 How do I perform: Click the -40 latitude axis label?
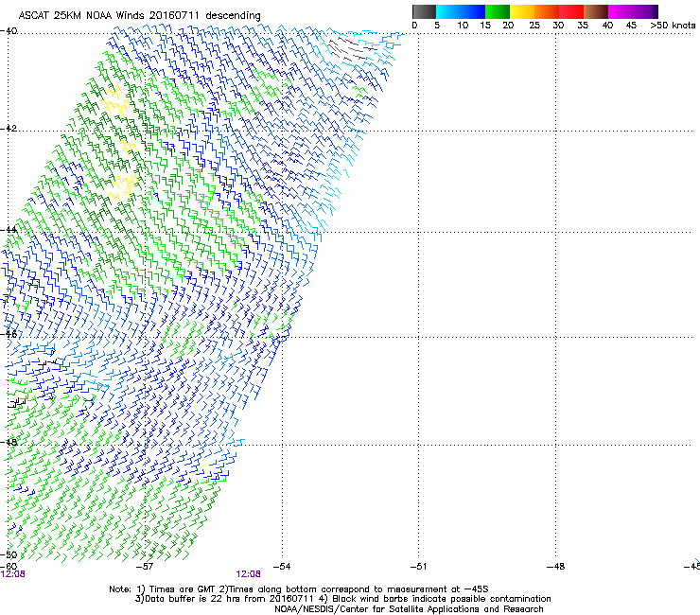point(9,31)
